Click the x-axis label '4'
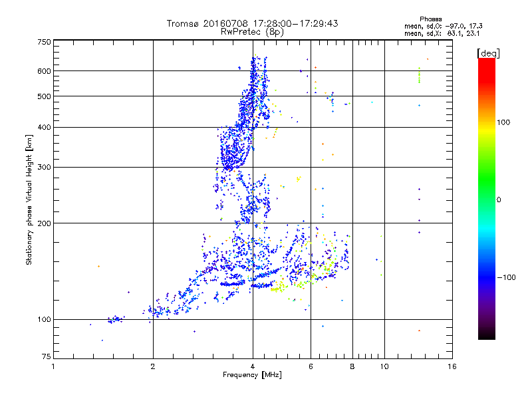Image resolution: width=532 pixels, height=399 pixels. [253, 366]
